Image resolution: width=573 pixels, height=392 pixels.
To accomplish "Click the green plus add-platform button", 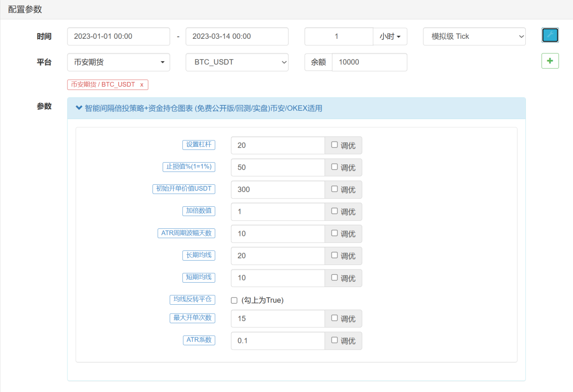I will (x=550, y=61).
